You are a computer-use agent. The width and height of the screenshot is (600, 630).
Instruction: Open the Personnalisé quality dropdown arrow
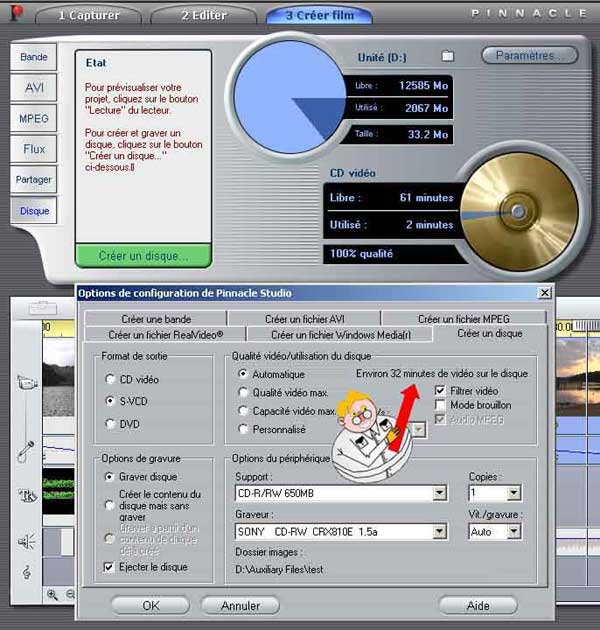[419, 430]
